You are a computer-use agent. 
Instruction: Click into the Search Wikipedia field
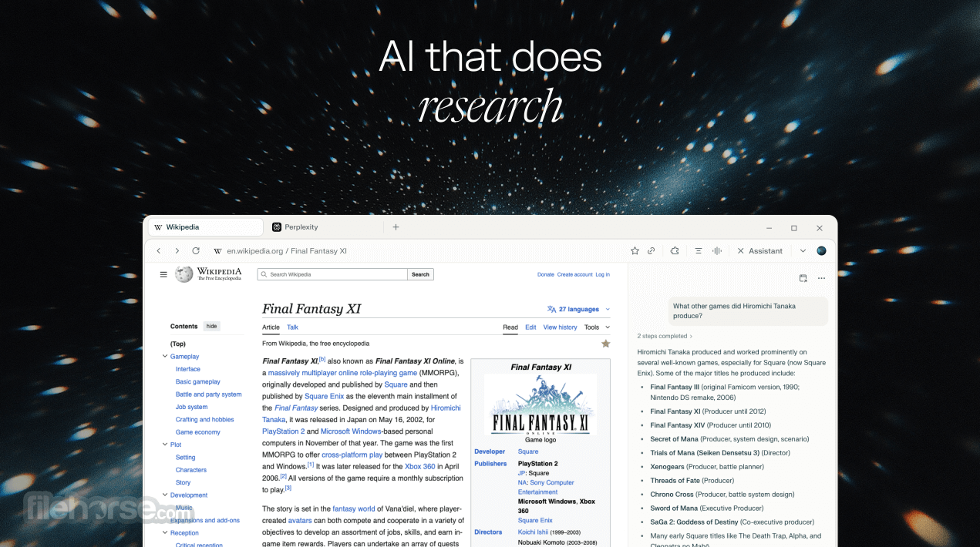click(332, 274)
